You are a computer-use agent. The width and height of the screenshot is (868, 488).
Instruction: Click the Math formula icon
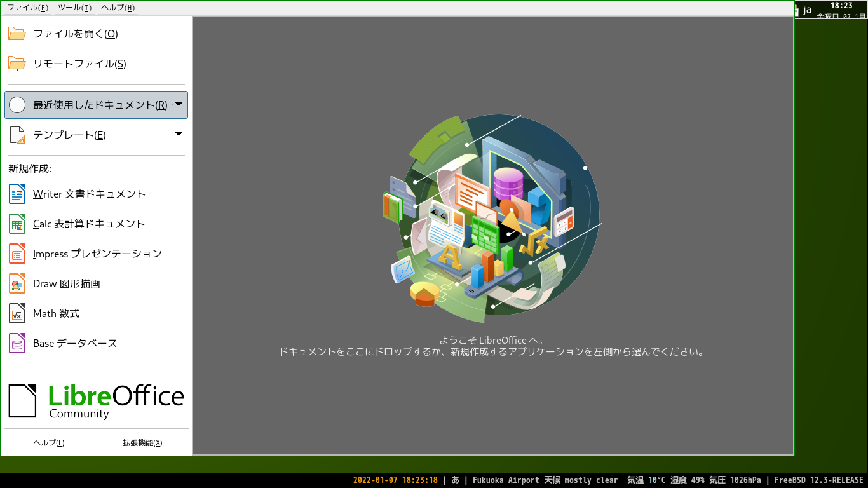coord(17,313)
